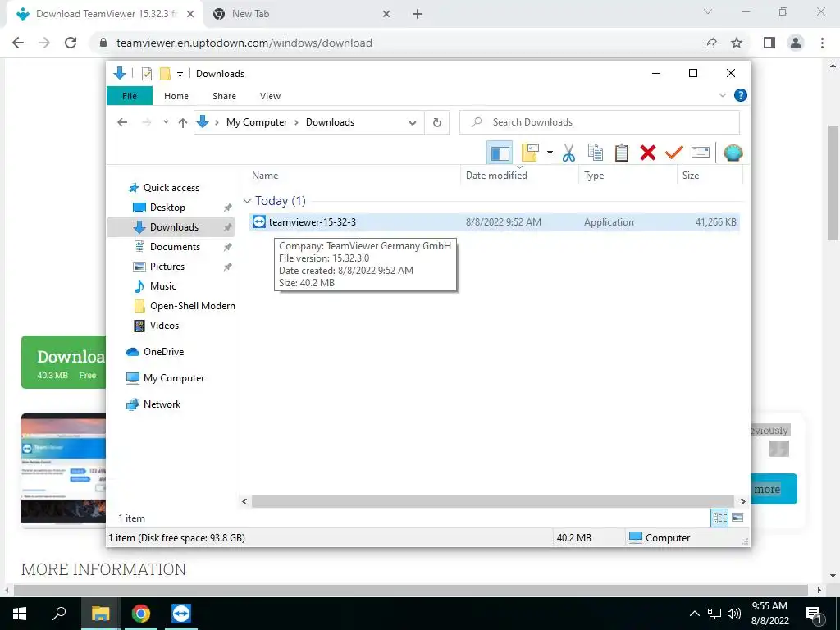Open Customize Quick Access Toolbar dropdown
Image resolution: width=840 pixels, height=630 pixels.
pos(180,75)
